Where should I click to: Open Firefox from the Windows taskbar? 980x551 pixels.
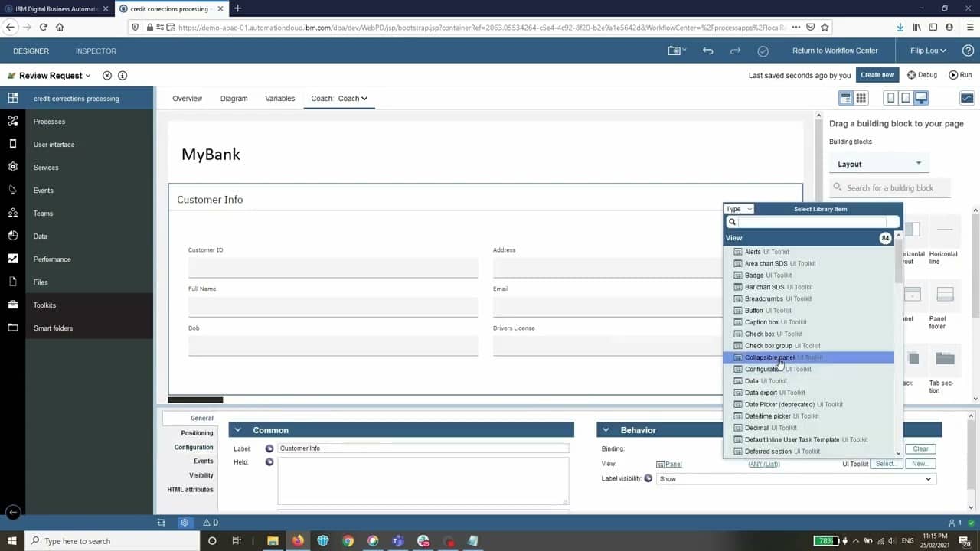(297, 540)
